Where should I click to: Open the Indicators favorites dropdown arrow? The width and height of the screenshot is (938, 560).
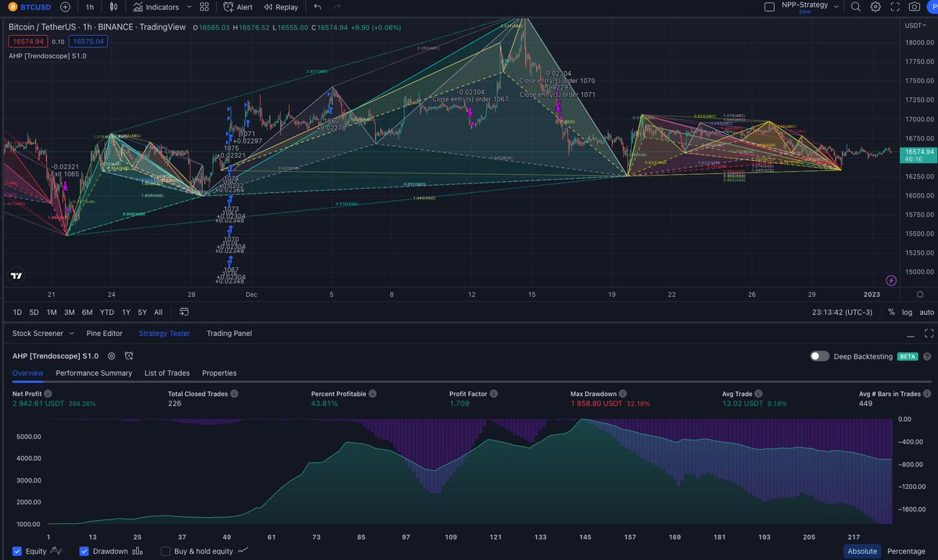coord(190,7)
